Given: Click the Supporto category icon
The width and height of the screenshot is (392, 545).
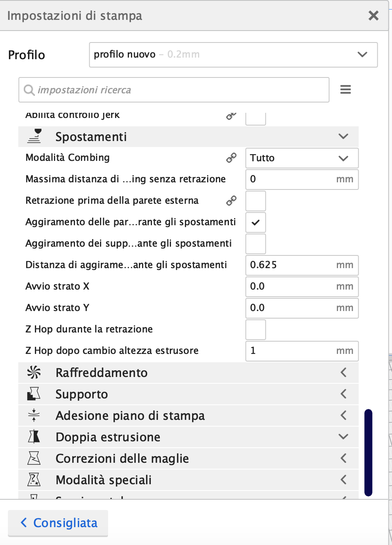Looking at the screenshot, I should 34,394.
